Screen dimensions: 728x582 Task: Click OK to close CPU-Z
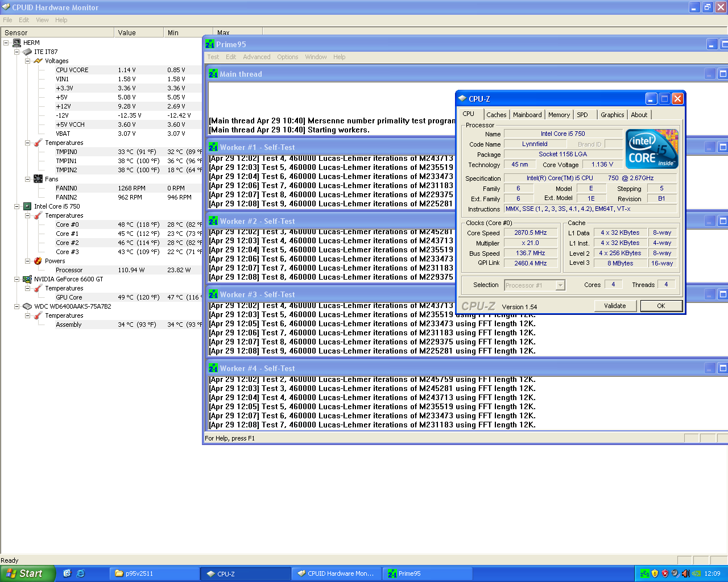click(x=661, y=306)
